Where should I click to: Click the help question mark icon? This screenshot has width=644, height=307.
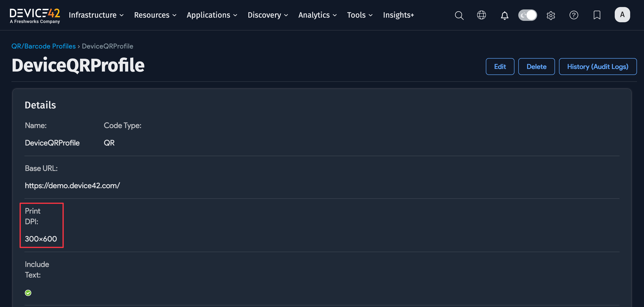pos(573,15)
